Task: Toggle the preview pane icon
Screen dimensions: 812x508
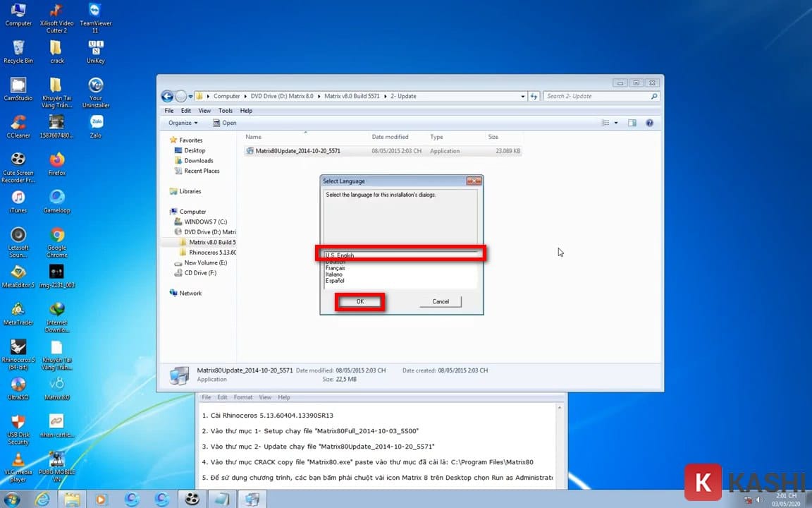Action: click(632, 123)
